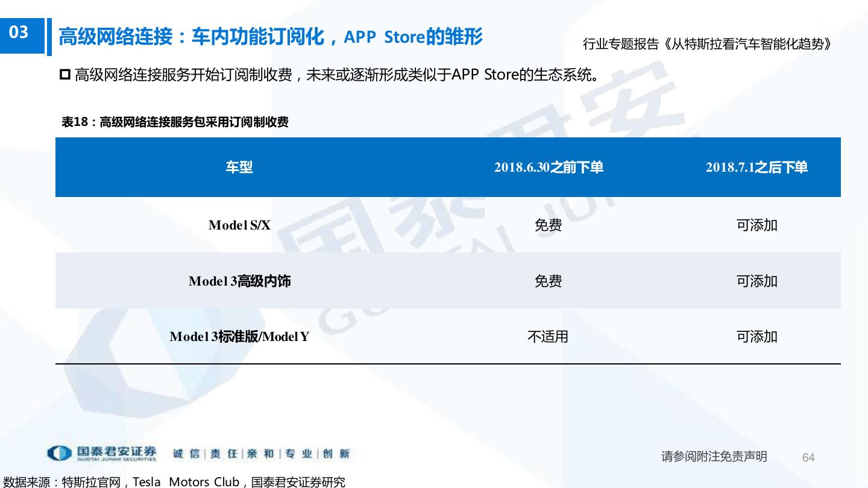
Task: Click 免费 in the Model S/X row
Action: (x=548, y=225)
